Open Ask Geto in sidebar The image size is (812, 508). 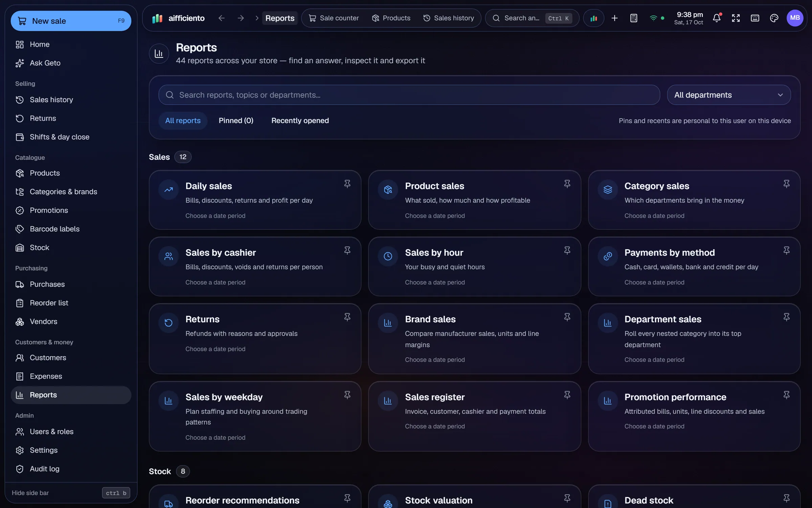(x=71, y=63)
